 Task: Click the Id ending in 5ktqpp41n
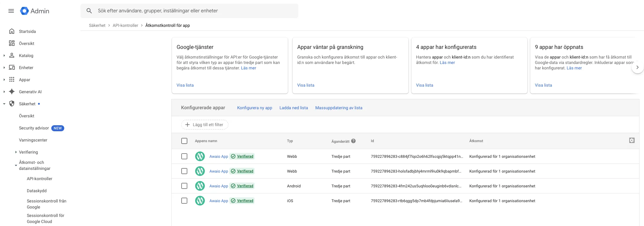tap(417, 156)
